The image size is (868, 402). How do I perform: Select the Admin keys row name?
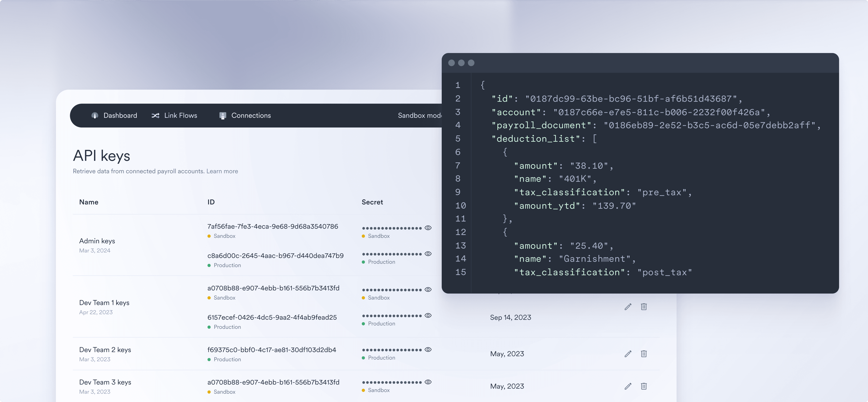[x=97, y=241]
